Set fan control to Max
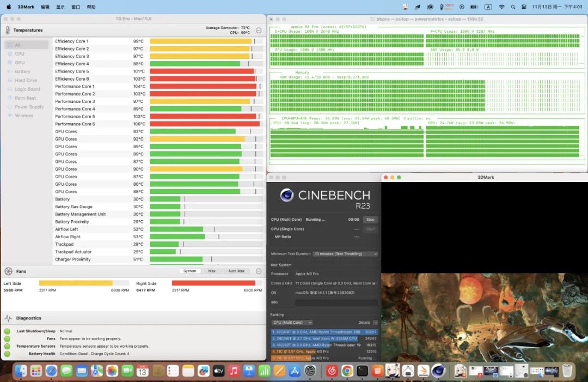 212,271
